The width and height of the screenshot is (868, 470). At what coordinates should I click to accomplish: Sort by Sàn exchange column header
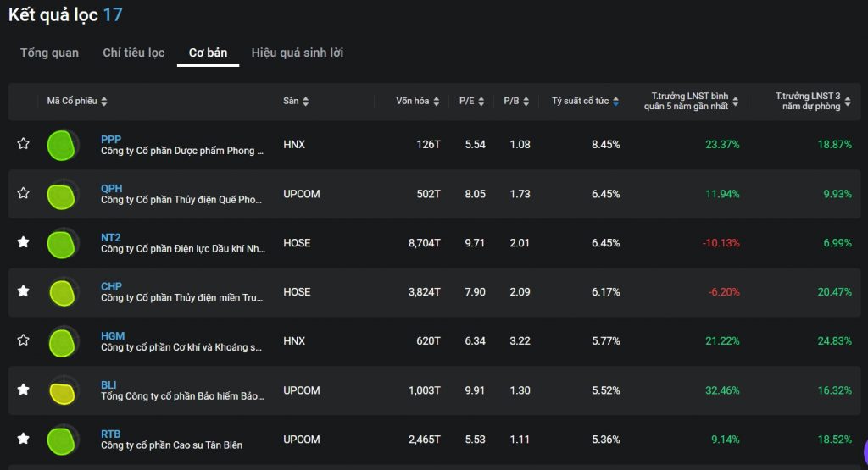(305, 102)
